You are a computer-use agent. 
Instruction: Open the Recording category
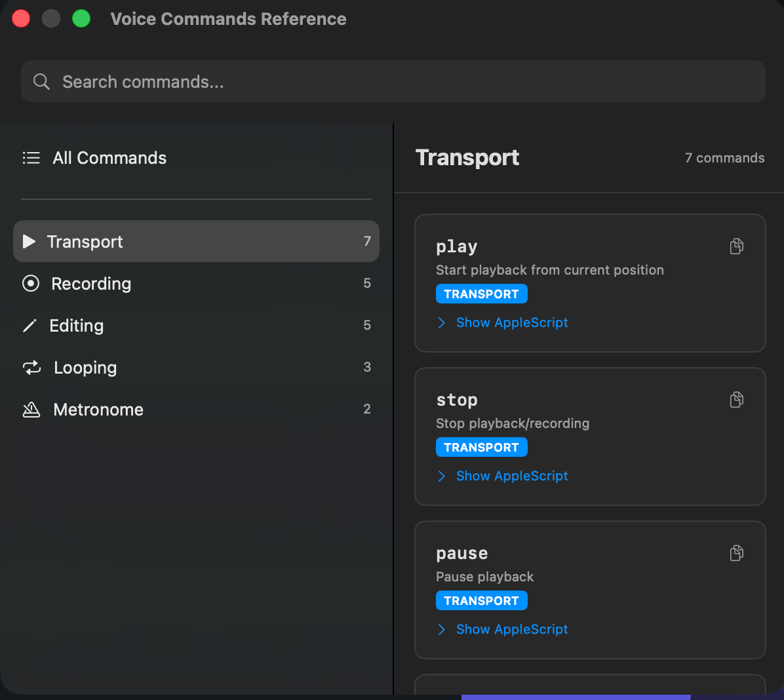point(91,283)
